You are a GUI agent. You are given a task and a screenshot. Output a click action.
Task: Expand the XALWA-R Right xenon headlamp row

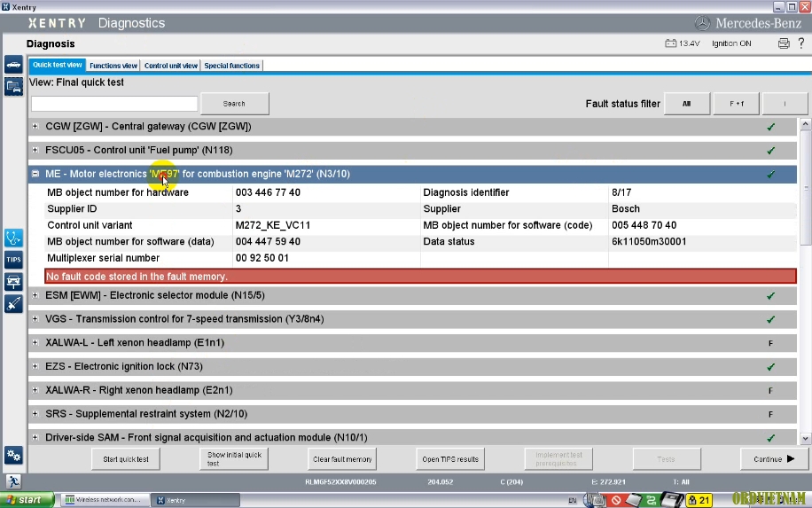point(35,390)
